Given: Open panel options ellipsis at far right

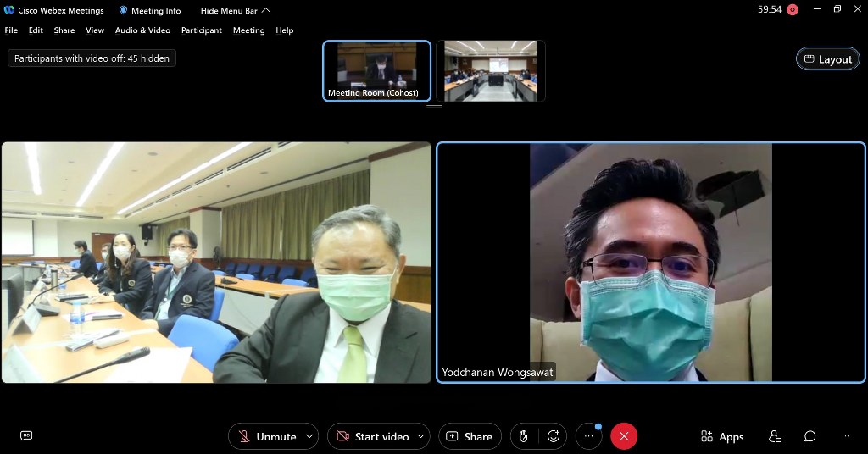Looking at the screenshot, I should pos(845,436).
